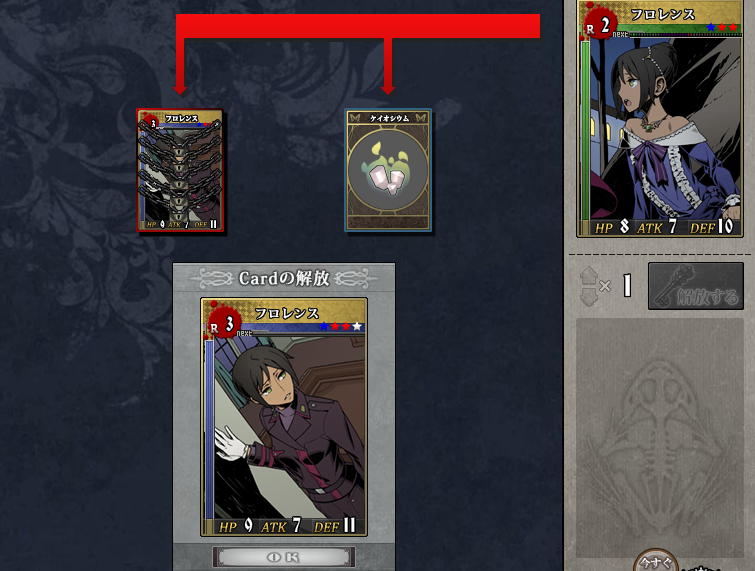Screen dimensions: 755x571
Task: Open the R2 フロレンス card in side panel
Action: pyautogui.click(x=660, y=118)
